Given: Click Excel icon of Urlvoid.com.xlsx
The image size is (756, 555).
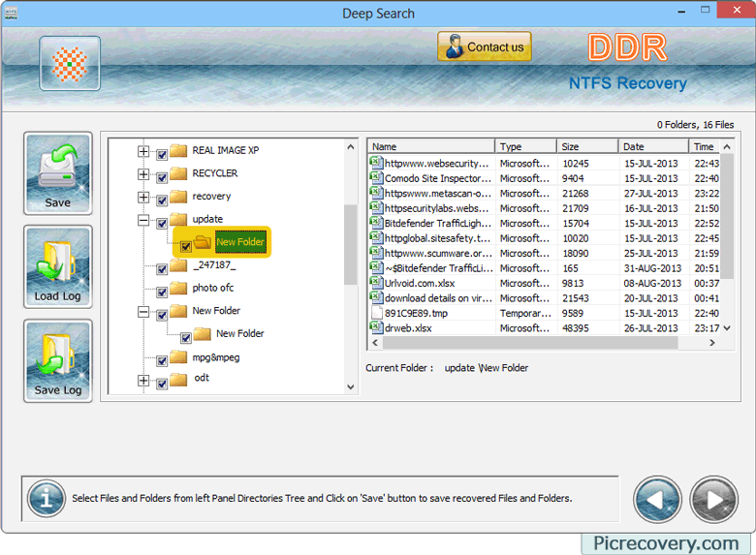Looking at the screenshot, I should coord(376,282).
